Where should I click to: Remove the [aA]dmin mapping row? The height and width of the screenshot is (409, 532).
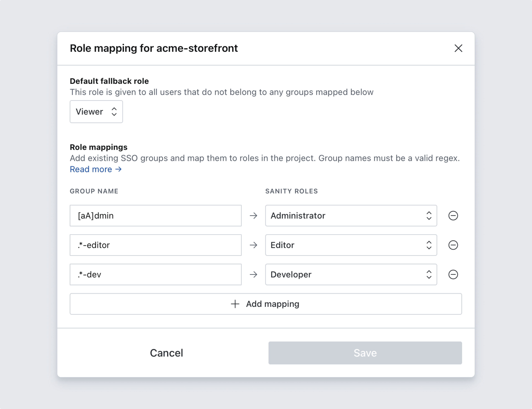[453, 216]
